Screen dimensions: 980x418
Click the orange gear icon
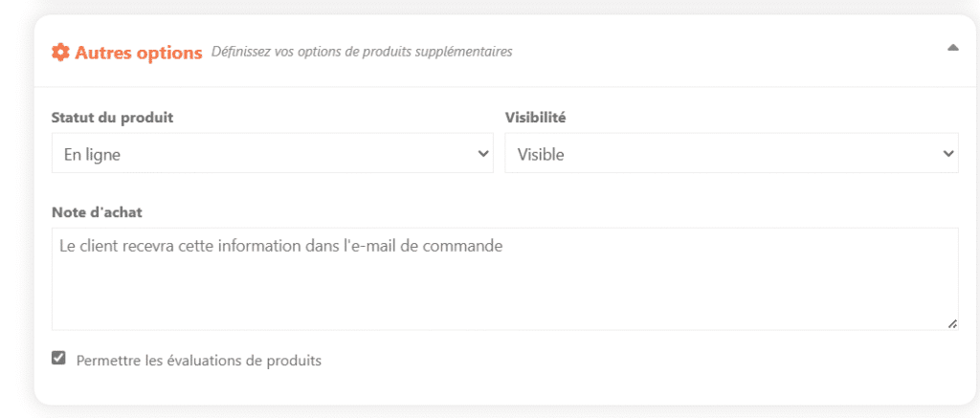[60, 52]
